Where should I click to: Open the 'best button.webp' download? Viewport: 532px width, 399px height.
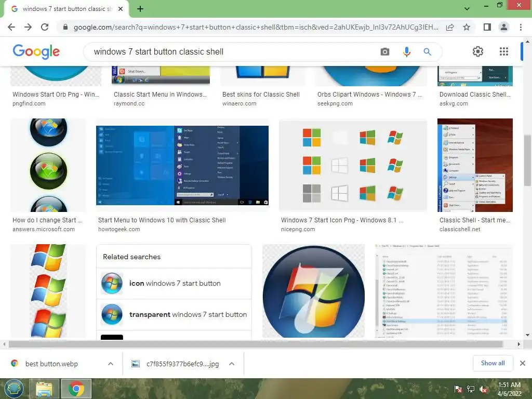[51, 364]
